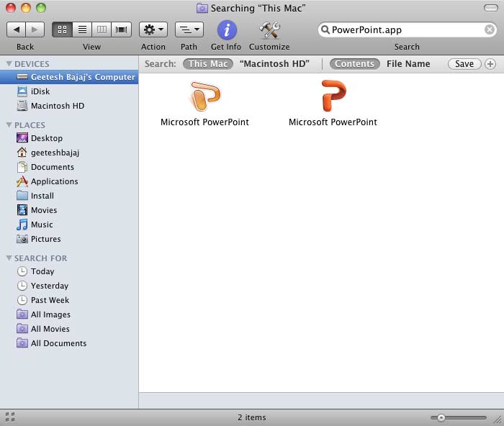Open Music in the sidebar
Screen dimensions: 504x426
pyautogui.click(x=69, y=225)
